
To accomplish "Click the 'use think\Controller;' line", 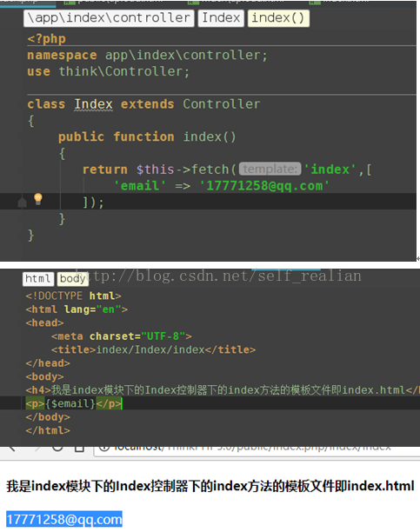I will (109, 71).
